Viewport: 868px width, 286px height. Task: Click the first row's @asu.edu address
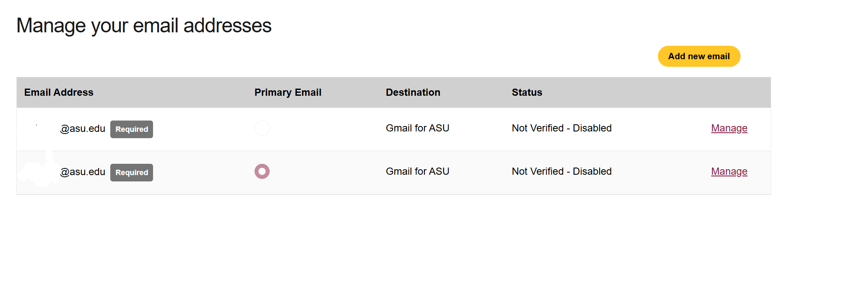coord(82,129)
